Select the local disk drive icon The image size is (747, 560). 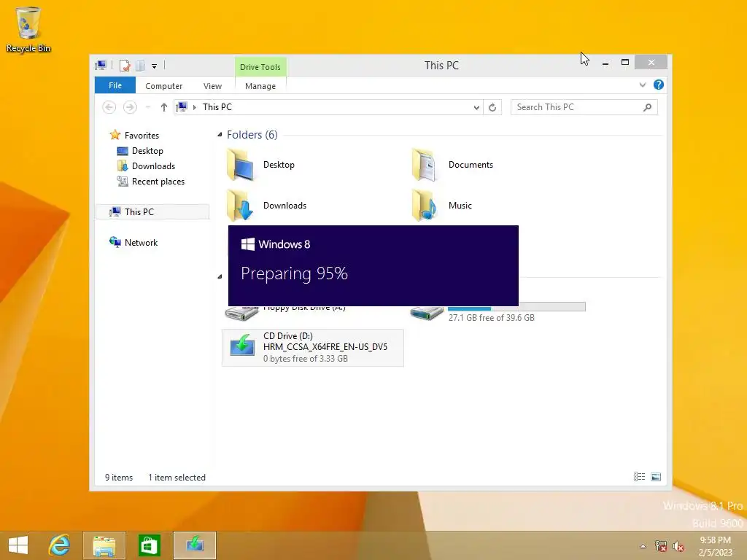click(427, 314)
